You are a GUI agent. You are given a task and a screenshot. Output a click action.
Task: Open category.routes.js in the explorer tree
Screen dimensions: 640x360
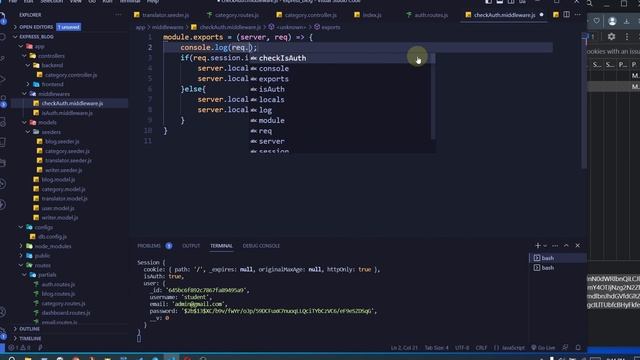coord(63,303)
